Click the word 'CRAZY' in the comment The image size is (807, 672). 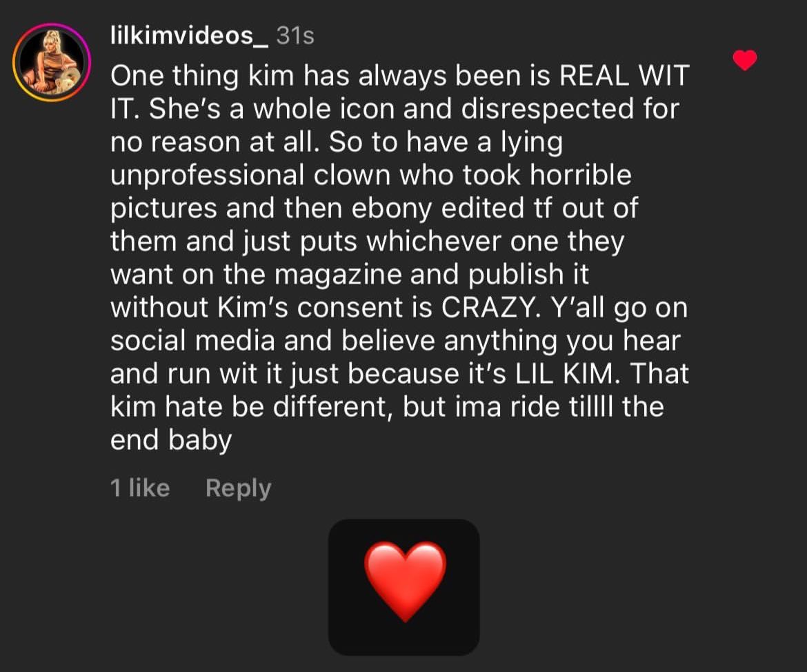click(x=490, y=308)
